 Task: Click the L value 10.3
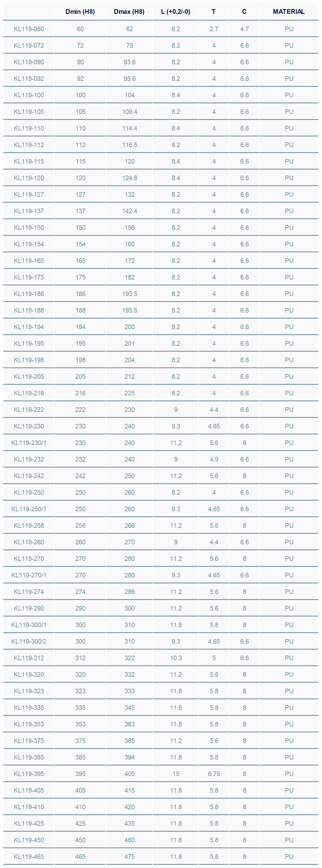(176, 658)
